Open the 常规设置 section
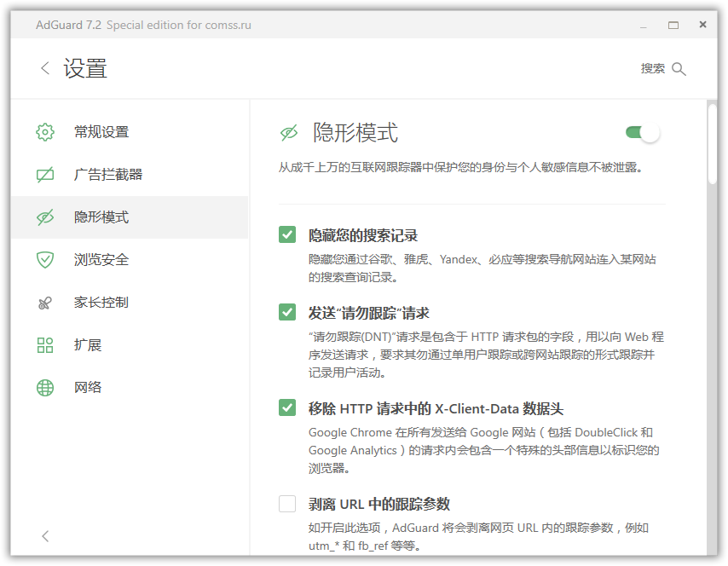Viewport: 728px width, 566px height. 130,132
